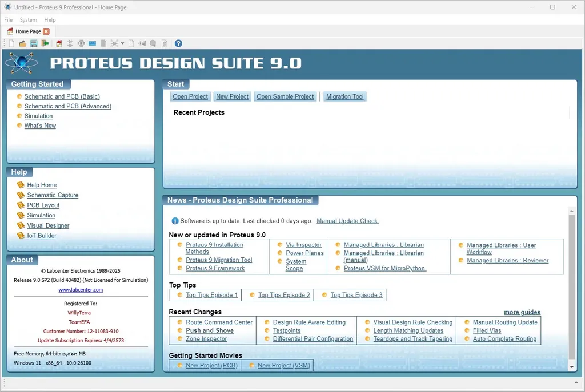Screen dimensions: 585x392
Task: Open the Route Command Center link
Action: (219, 322)
